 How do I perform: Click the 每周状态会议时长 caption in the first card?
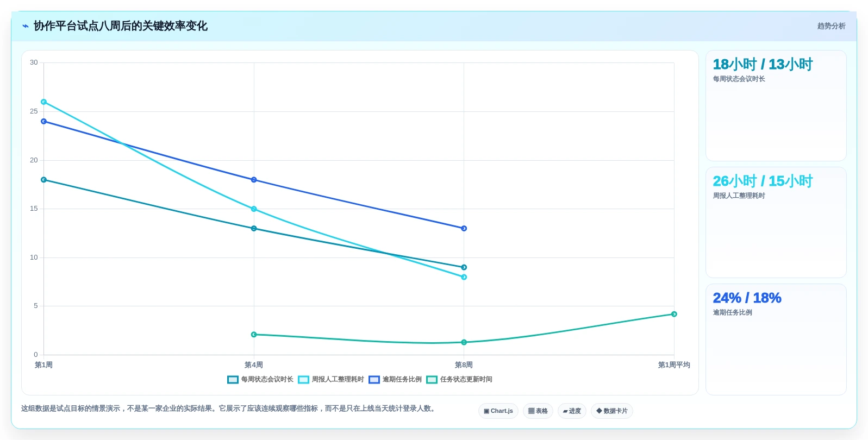pos(739,79)
